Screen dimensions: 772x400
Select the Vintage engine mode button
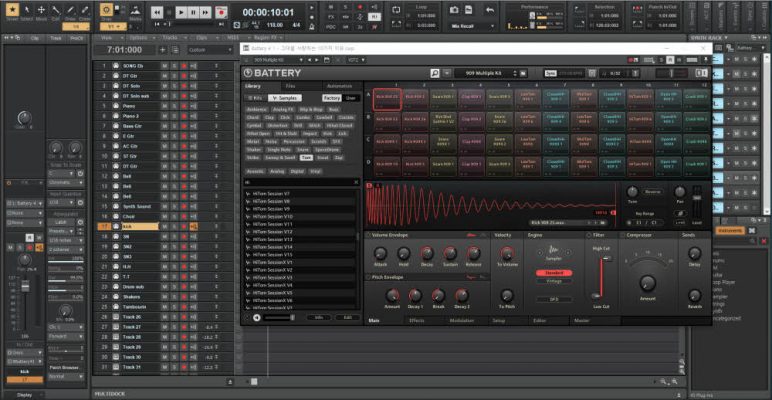(x=553, y=280)
